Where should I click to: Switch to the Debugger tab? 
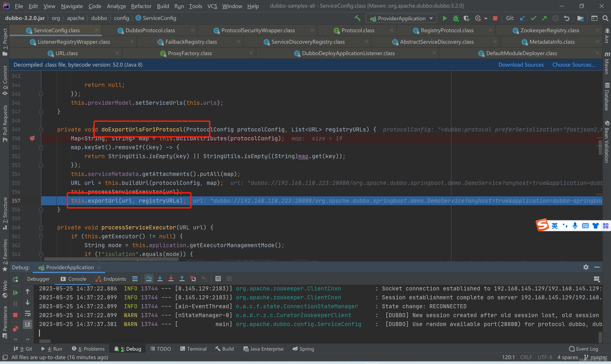tap(38, 279)
